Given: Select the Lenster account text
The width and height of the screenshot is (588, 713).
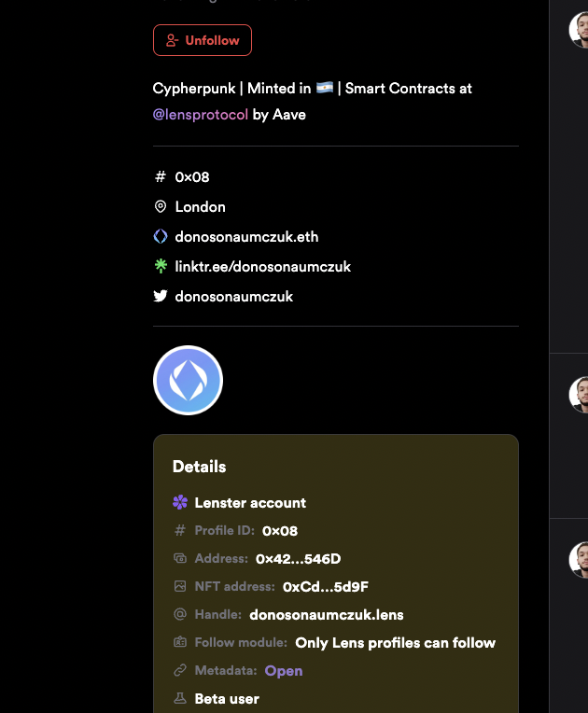Looking at the screenshot, I should (x=250, y=503).
